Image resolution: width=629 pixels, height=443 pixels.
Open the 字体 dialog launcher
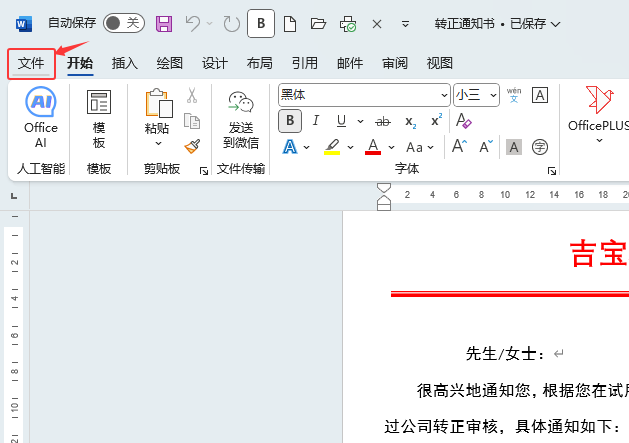point(552,171)
